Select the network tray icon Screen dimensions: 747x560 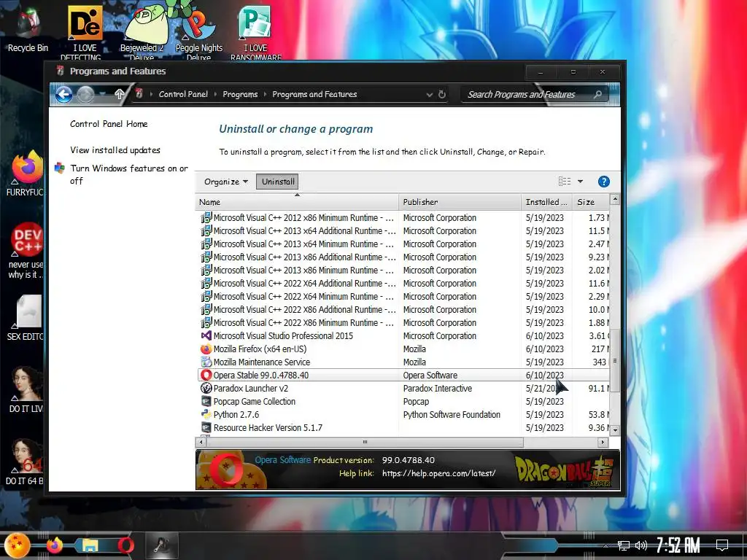623,545
